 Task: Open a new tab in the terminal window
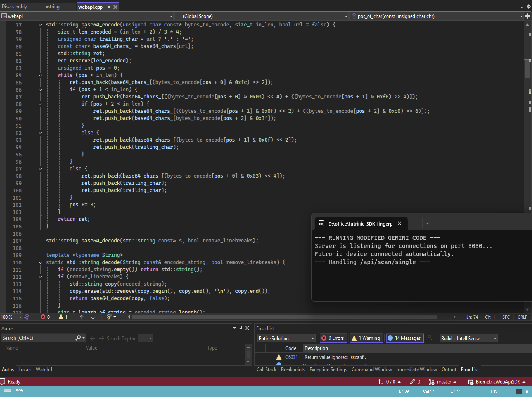coord(416,223)
